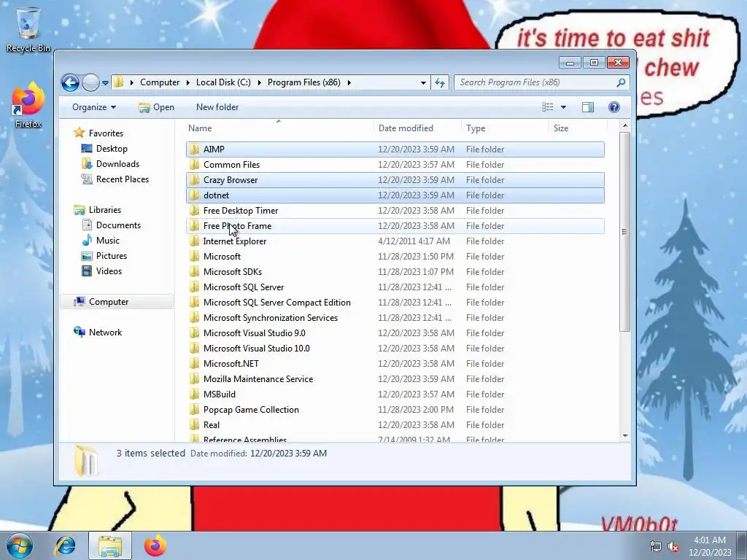Open the address bar history dropdown
This screenshot has width=747, height=560.
(x=423, y=82)
